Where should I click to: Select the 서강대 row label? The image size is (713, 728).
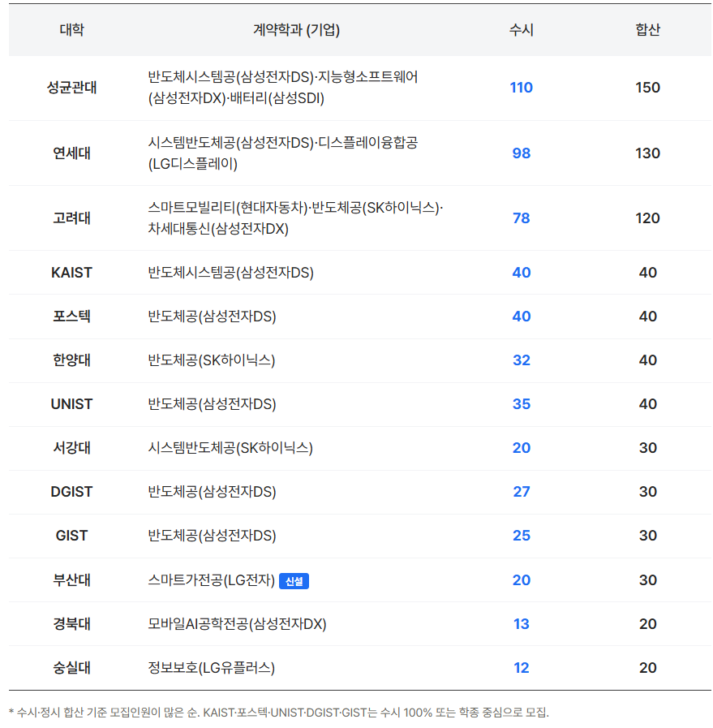click(71, 448)
